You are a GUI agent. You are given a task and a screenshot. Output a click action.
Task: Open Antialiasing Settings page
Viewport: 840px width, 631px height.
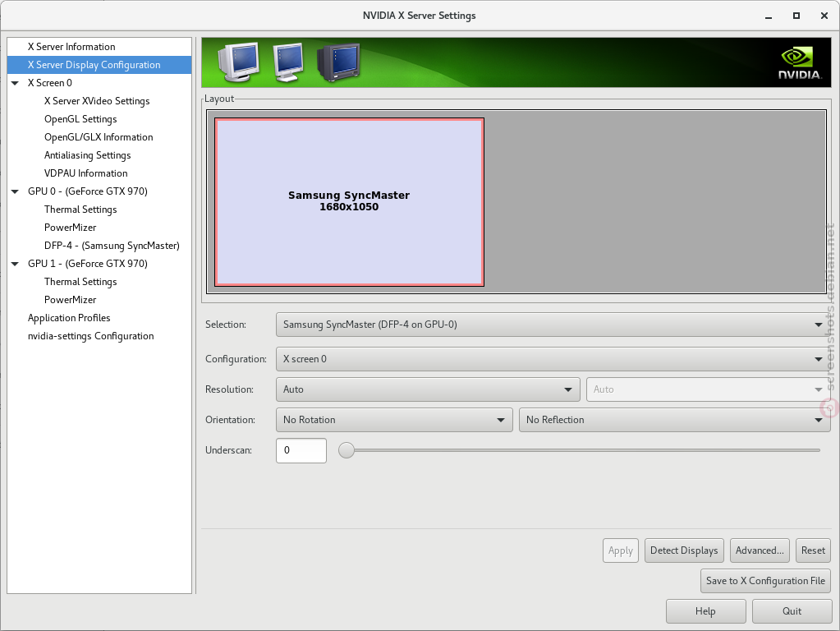click(99, 155)
